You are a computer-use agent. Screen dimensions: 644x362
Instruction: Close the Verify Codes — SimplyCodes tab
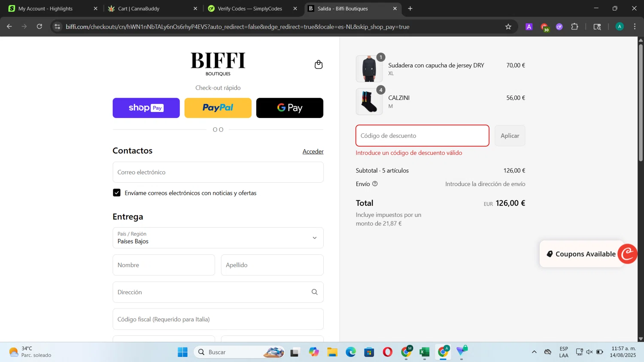[295, 9]
